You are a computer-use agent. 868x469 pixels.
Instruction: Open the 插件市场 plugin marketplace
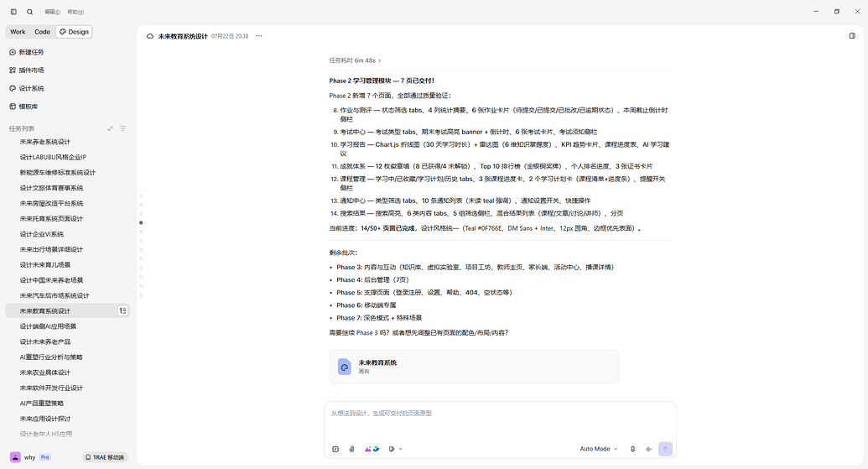[x=27, y=70]
